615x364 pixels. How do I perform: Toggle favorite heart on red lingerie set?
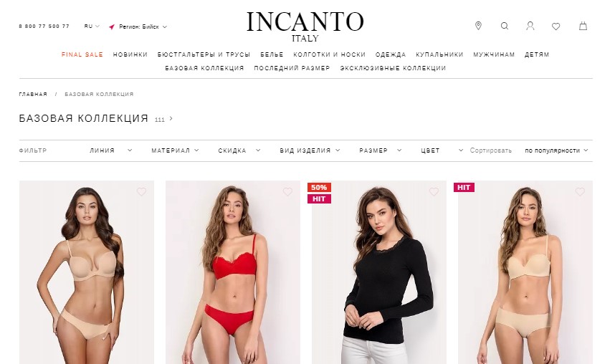[x=287, y=191]
